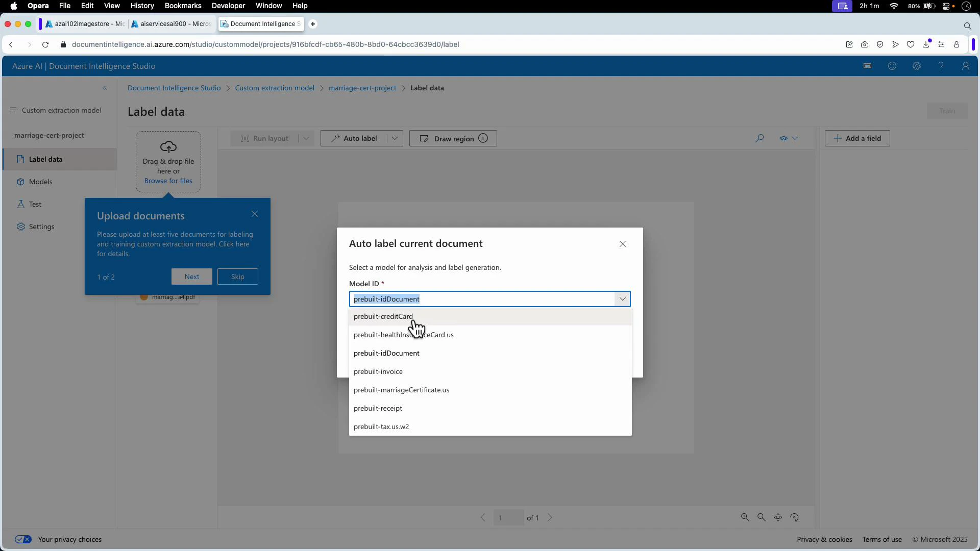Open the help question mark icon
980x551 pixels.
pos(941,66)
